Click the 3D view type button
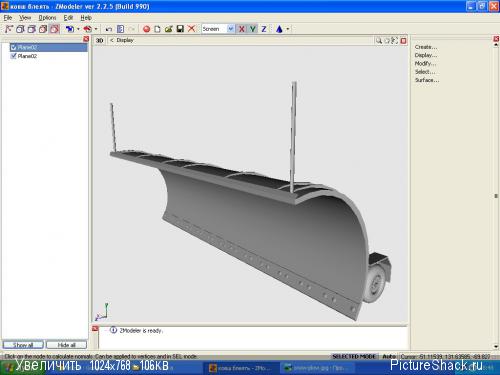Viewport: 500px width, 375px height. (x=99, y=41)
